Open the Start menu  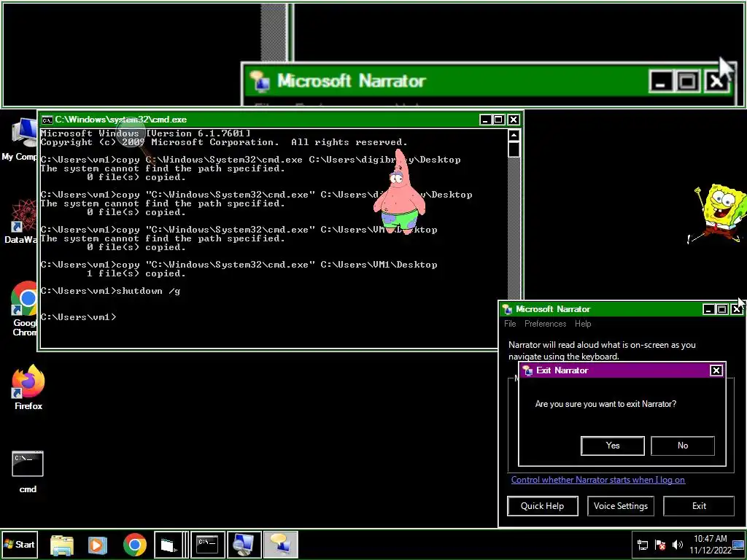pyautogui.click(x=20, y=544)
